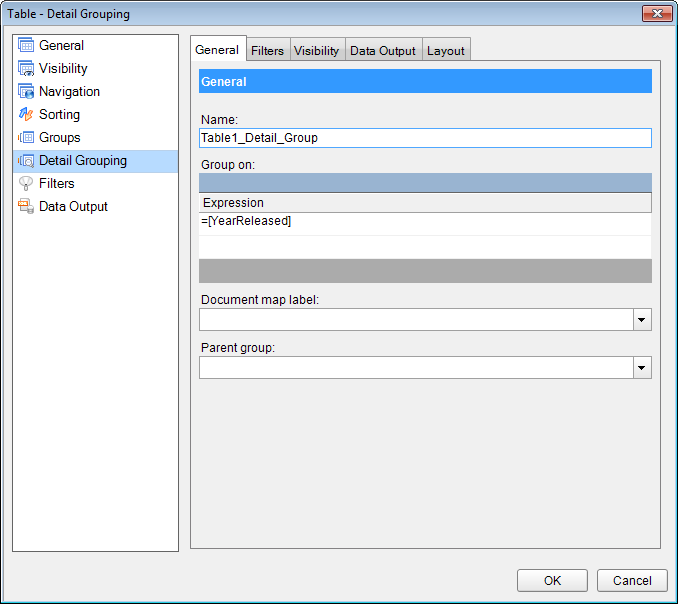Expand the Document map label dropdown

click(642, 320)
